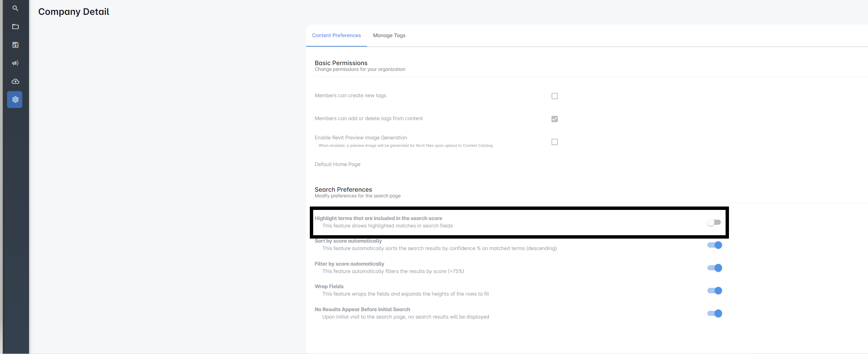Click the save (floppy disk) sidebar icon
The width and height of the screenshot is (868, 354).
tap(15, 45)
